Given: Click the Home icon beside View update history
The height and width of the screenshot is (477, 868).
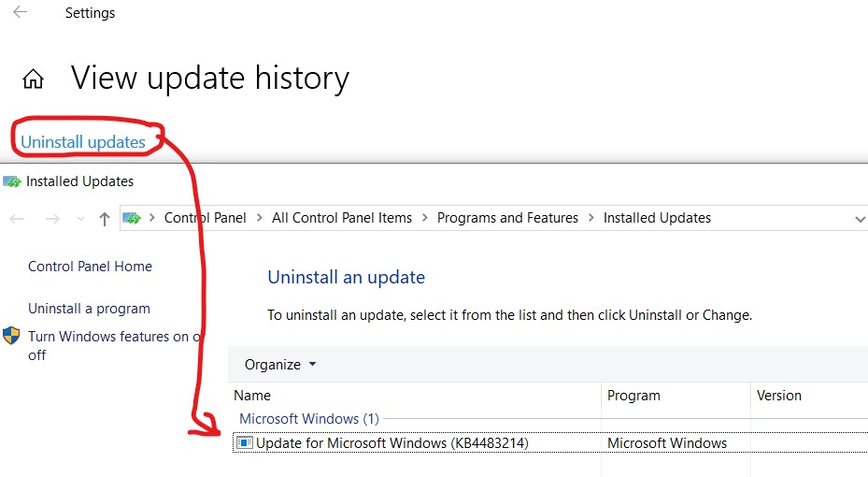Looking at the screenshot, I should tap(33, 79).
